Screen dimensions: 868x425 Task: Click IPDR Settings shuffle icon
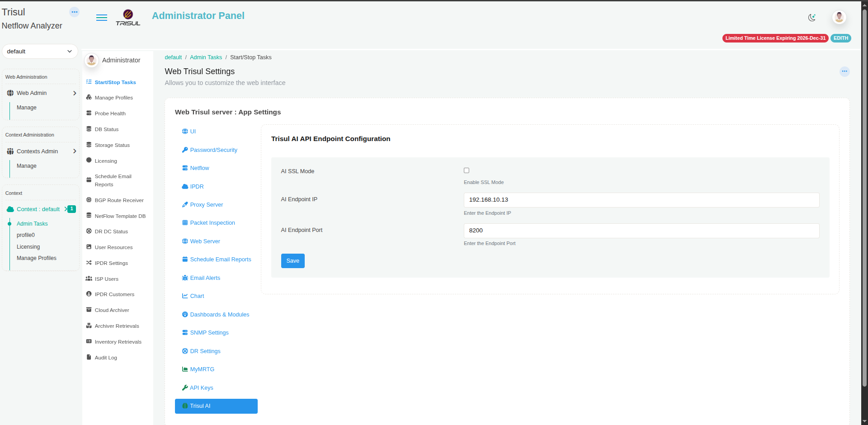[89, 263]
